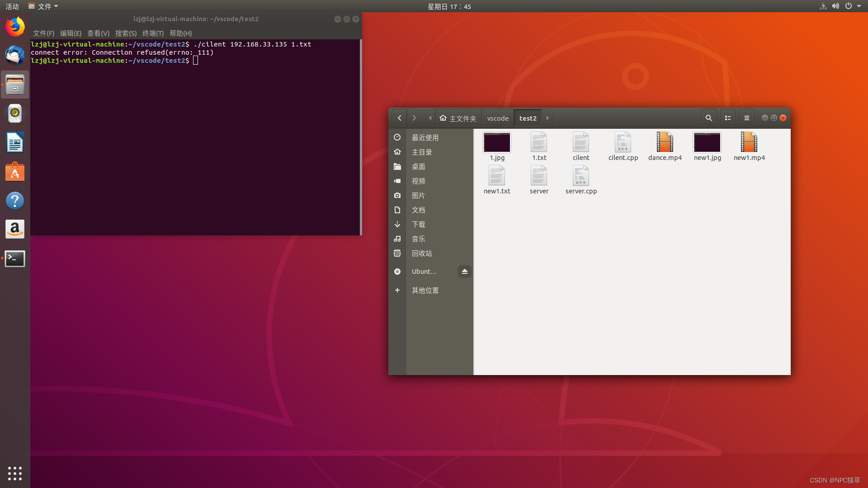Open the terminal 终端(T) menu
Image resolution: width=868 pixels, height=488 pixels.
(x=153, y=33)
